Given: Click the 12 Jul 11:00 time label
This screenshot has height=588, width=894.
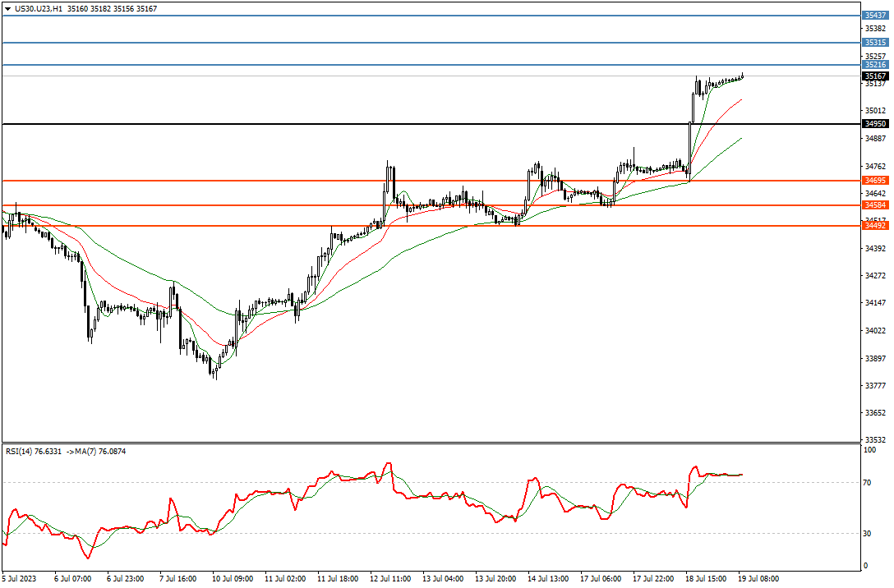Looking at the screenshot, I should (390, 578).
